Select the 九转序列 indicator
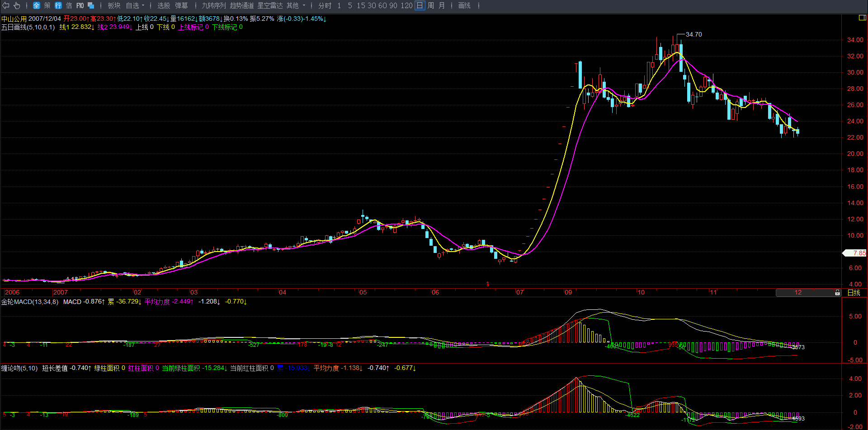The width and height of the screenshot is (868, 430). [214, 5]
